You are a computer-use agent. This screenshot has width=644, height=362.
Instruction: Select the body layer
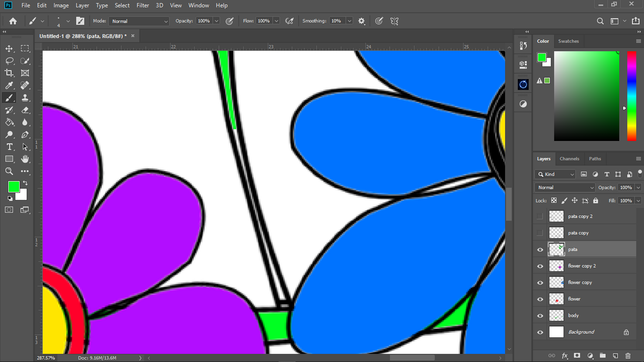pyautogui.click(x=574, y=316)
